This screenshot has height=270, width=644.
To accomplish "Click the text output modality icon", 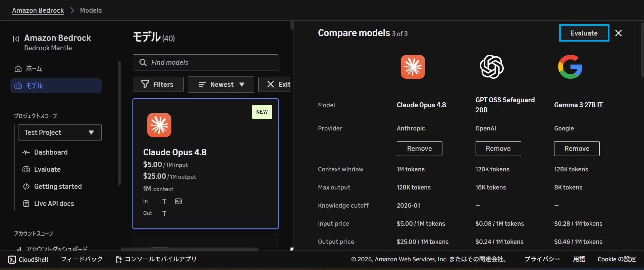I will click(164, 214).
